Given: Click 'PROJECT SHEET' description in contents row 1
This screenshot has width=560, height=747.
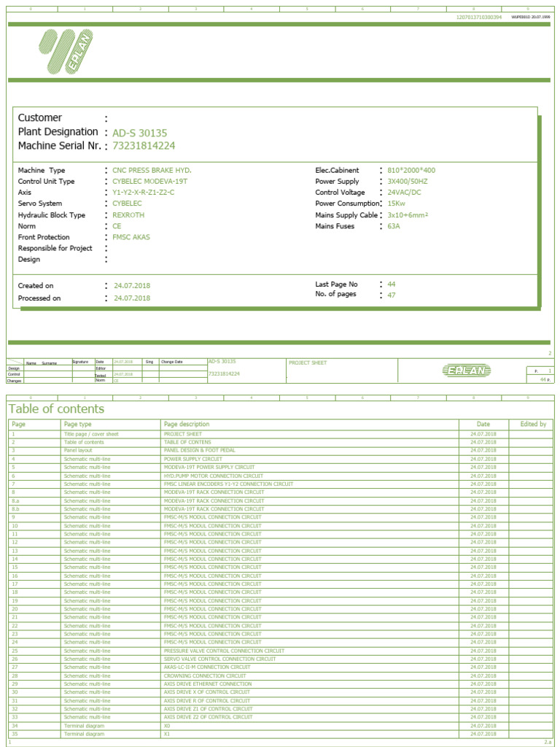Looking at the screenshot, I should [183, 434].
